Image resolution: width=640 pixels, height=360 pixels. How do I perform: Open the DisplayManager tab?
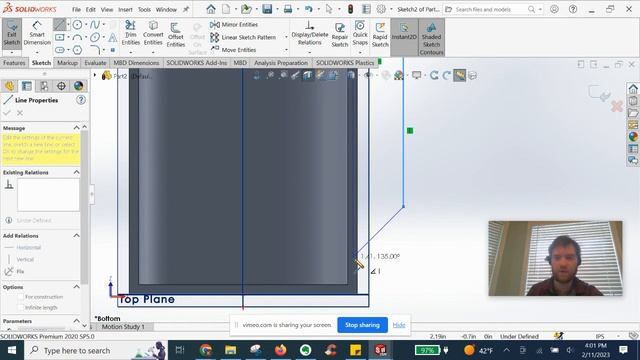(x=78, y=86)
